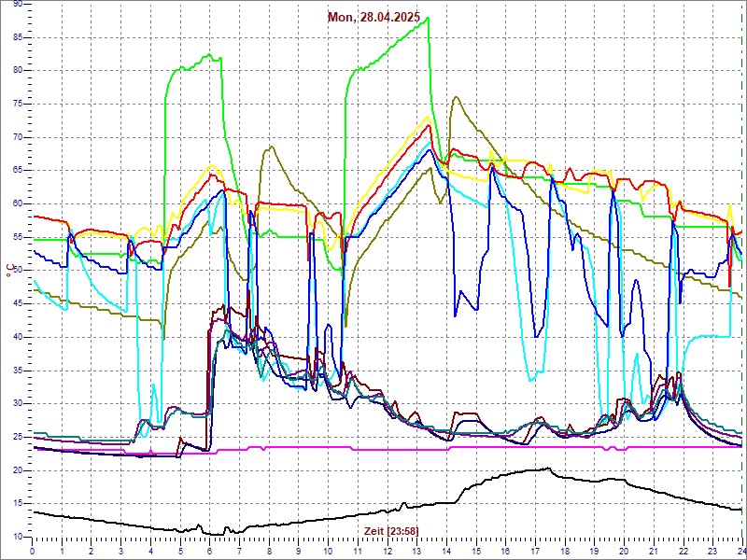Click the °C unit label on the vertical axis
This screenshot has height=560, width=747.
[9, 270]
